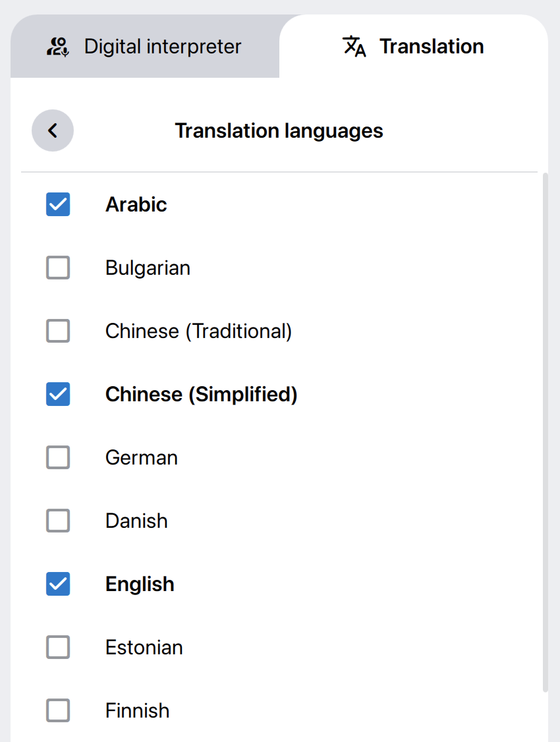Click the Translation languages heading

pos(279,130)
